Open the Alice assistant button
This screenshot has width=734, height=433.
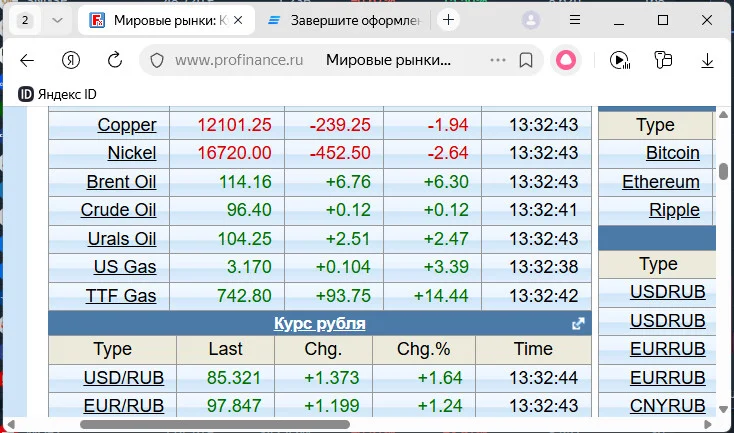coord(565,60)
